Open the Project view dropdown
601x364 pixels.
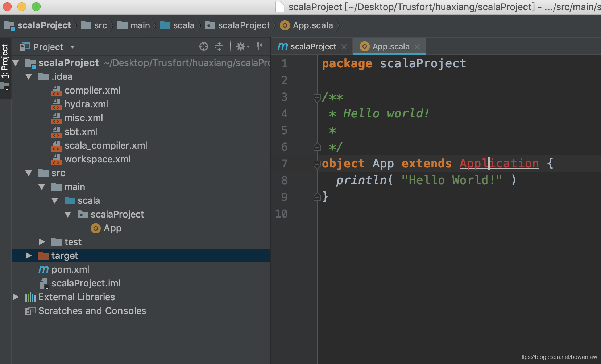[72, 47]
